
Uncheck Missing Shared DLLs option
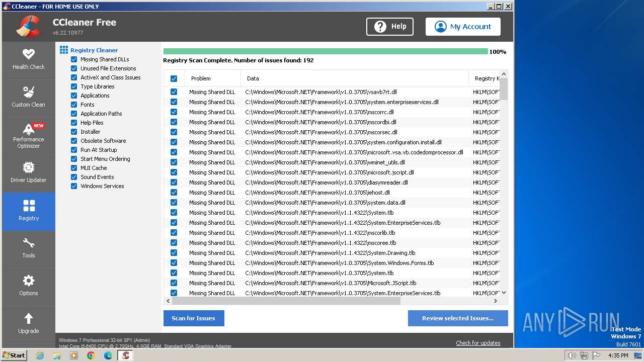point(74,59)
